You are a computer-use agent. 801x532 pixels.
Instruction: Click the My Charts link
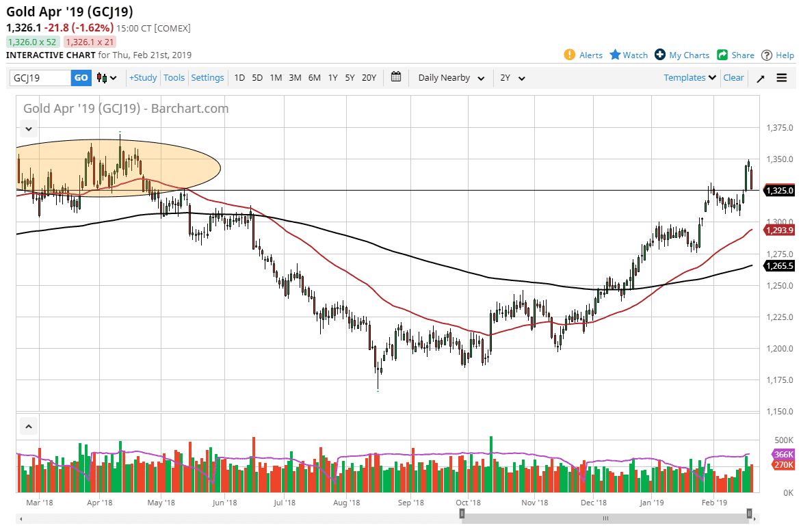tap(689, 55)
